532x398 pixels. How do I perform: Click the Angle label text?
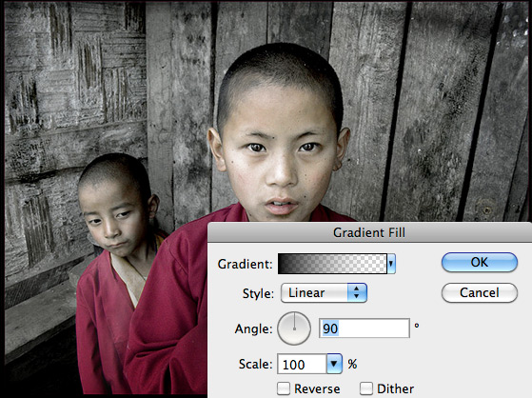tap(253, 328)
